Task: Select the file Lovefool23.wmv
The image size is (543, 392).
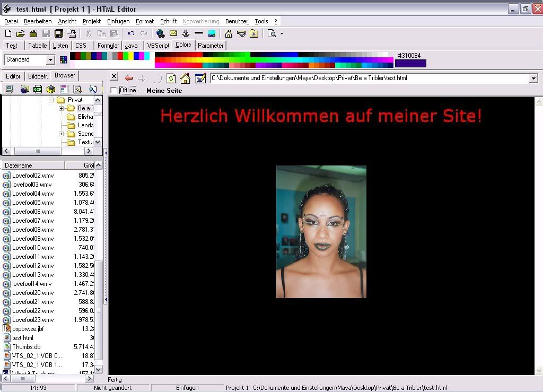Action: click(33, 320)
